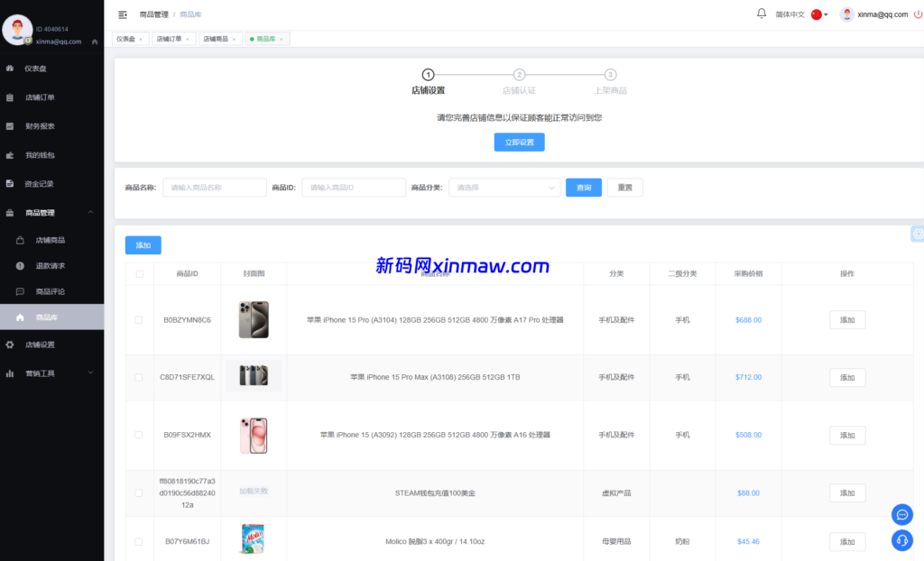Close the 商品库 tab with its x
924x561 pixels.
[282, 40]
